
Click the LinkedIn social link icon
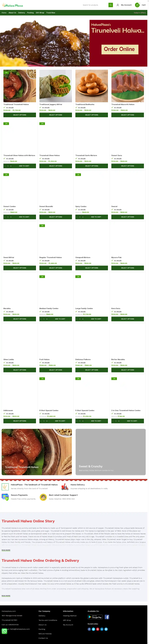(x=102, y=629)
